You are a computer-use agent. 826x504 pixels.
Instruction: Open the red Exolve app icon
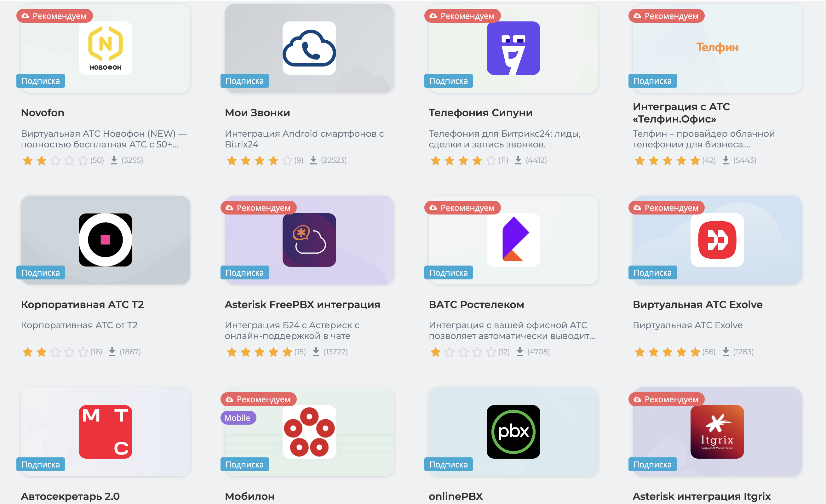coord(717,240)
